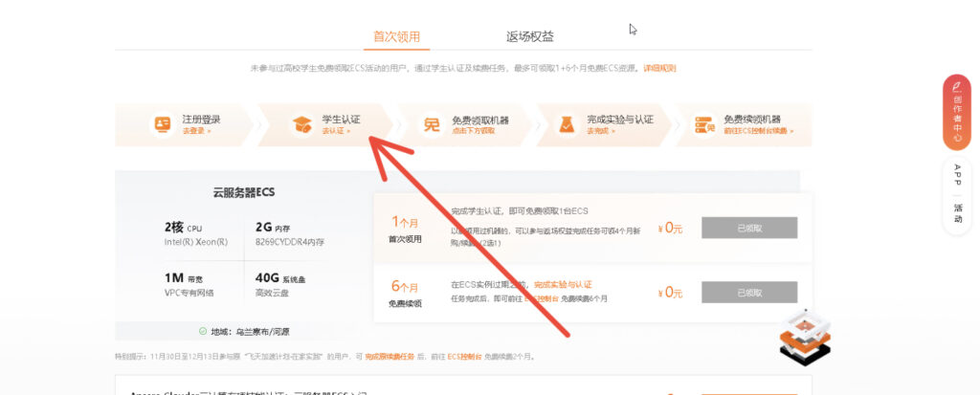Click ¥0元 price in the 6个月 row
Image resolution: width=980 pixels, height=395 pixels.
pyautogui.click(x=670, y=293)
